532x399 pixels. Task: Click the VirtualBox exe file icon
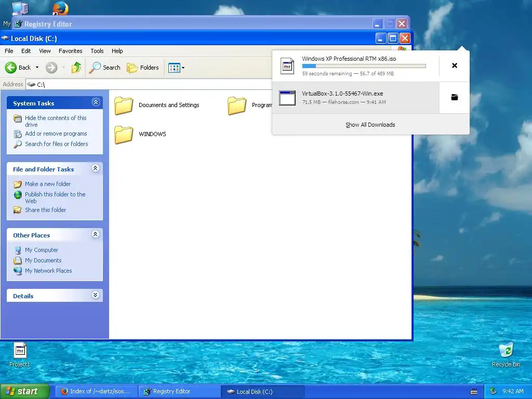(287, 98)
